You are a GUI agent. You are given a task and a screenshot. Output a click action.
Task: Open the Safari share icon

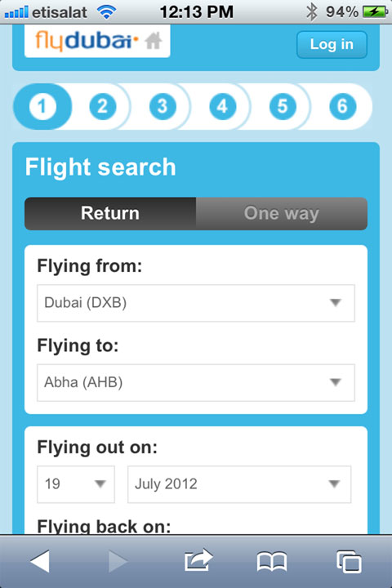198,560
